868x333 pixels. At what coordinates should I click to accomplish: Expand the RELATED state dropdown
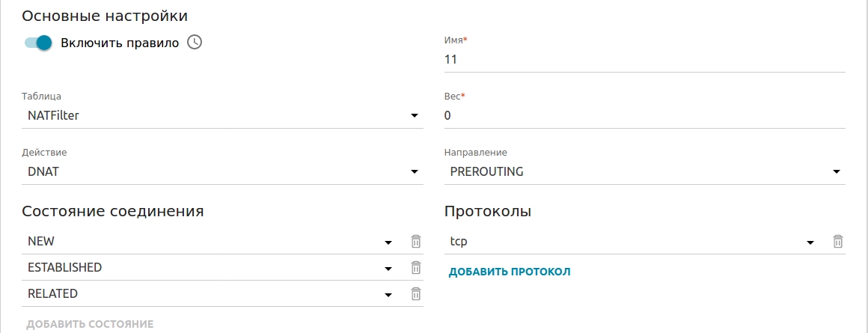tap(210, 294)
